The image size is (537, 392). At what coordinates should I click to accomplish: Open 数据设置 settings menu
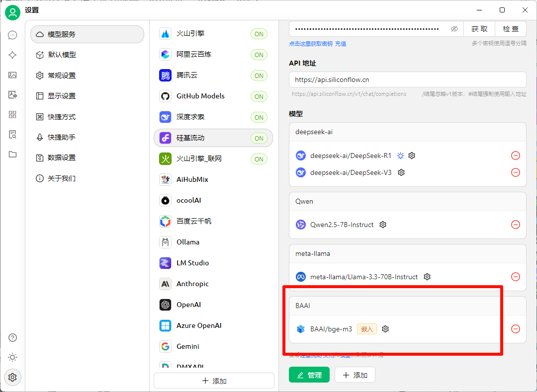(x=88, y=157)
